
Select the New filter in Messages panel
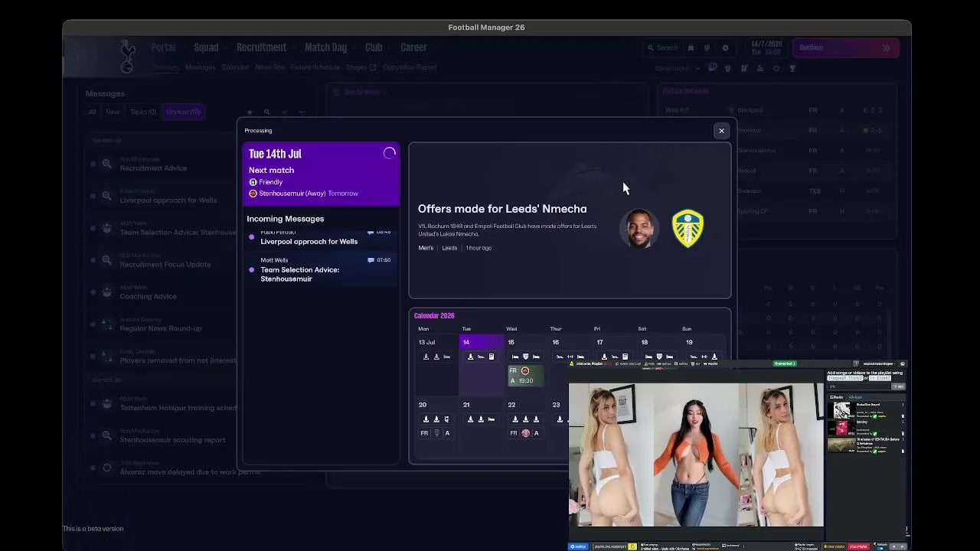tap(113, 112)
